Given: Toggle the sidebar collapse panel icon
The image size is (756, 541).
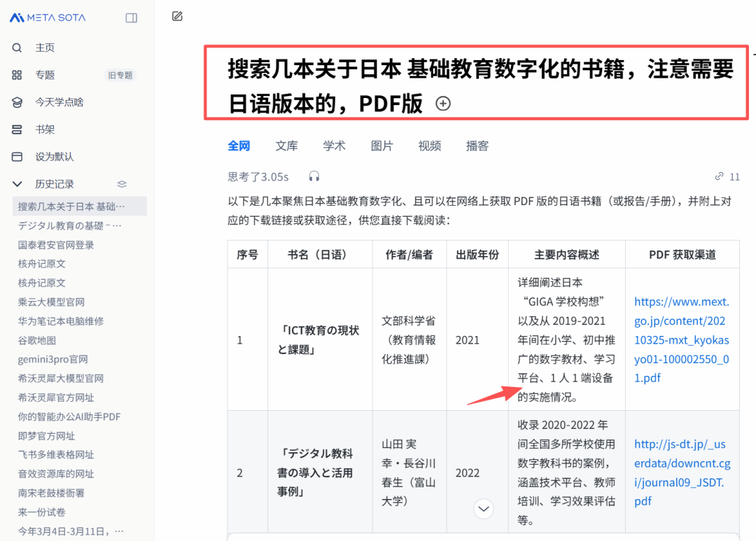Looking at the screenshot, I should click(x=131, y=17).
